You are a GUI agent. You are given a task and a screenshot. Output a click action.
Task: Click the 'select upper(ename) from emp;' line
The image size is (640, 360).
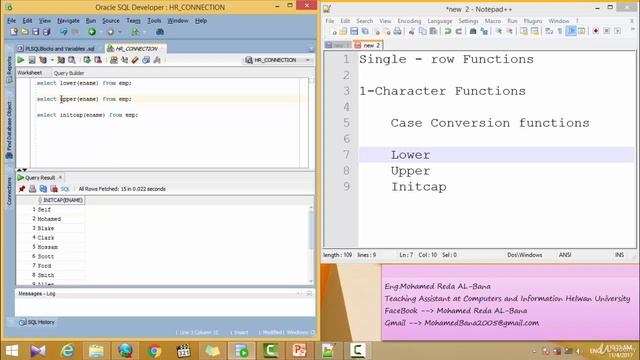pyautogui.click(x=84, y=99)
